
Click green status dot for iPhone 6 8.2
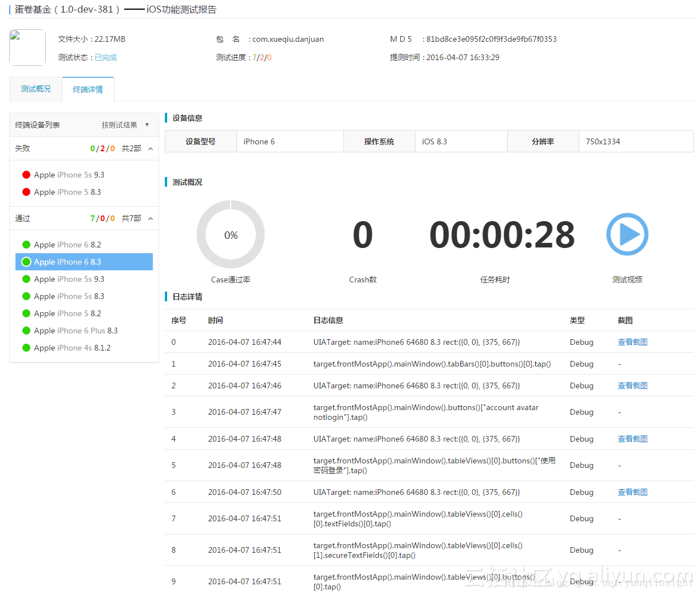point(26,245)
